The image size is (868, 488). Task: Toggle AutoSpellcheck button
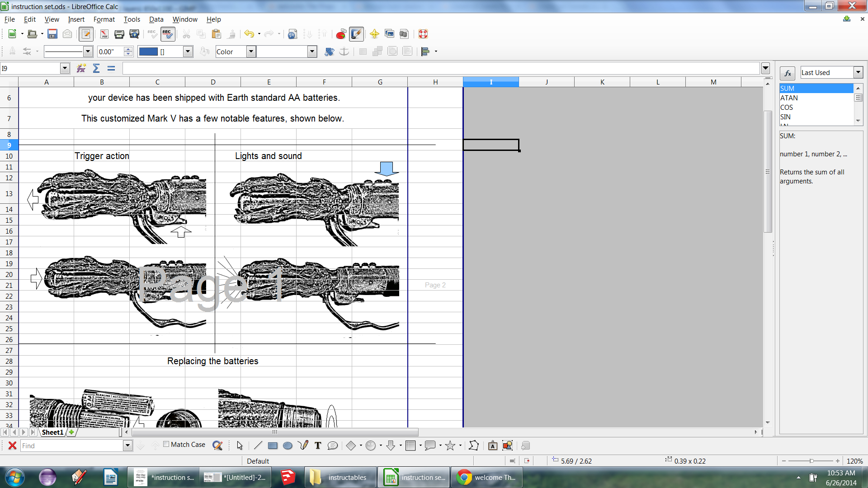click(167, 34)
